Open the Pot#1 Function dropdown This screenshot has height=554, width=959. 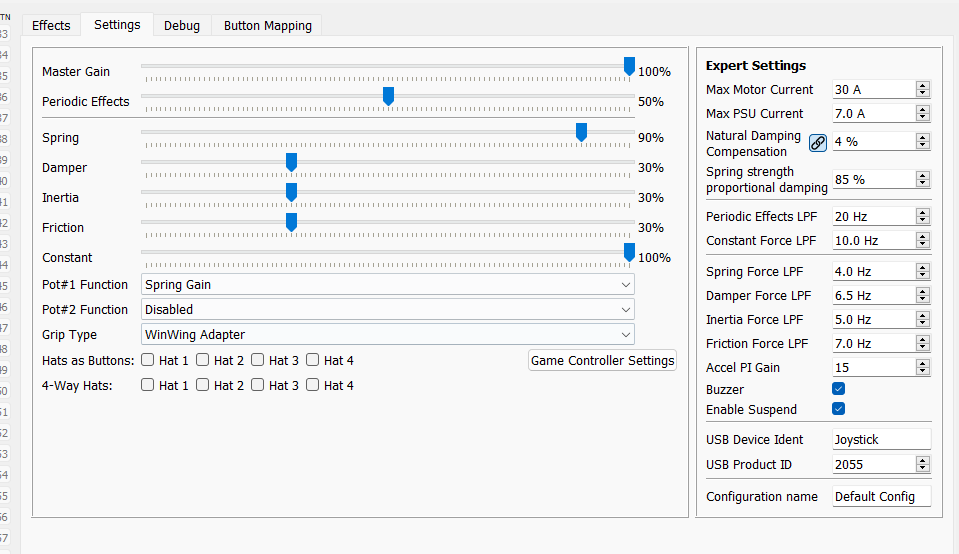(388, 285)
